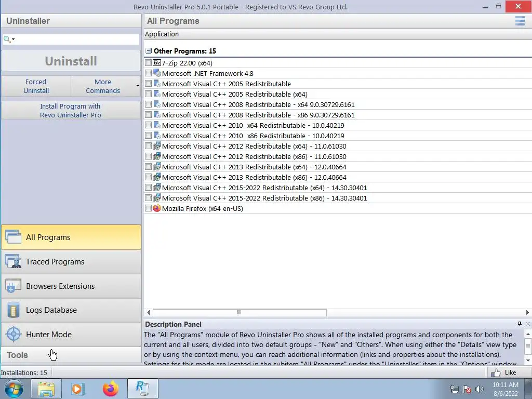Pin the Description Panel with pushpin icon
Viewport: 532px width, 399px height.
520,324
